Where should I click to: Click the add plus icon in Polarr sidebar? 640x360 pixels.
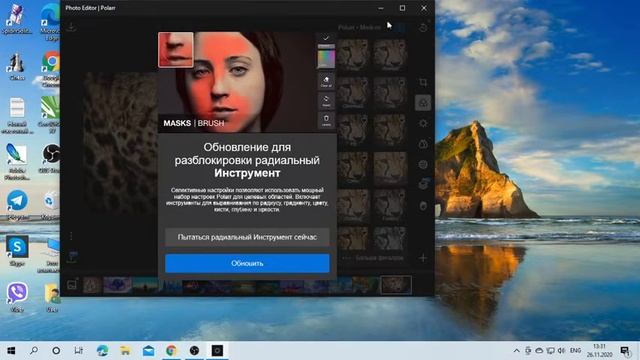(423, 258)
